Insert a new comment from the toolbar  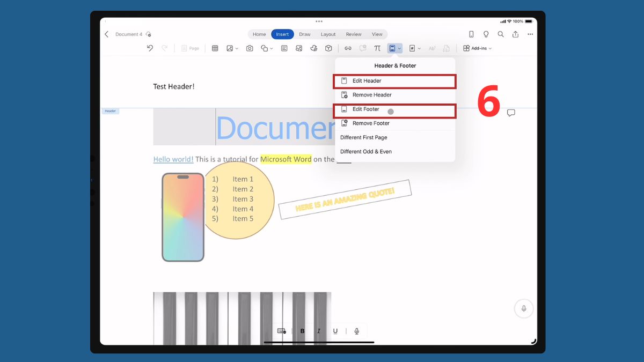(363, 48)
